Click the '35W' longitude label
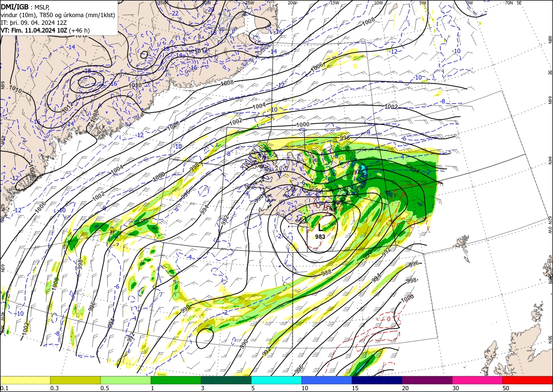 click(x=162, y=3)
